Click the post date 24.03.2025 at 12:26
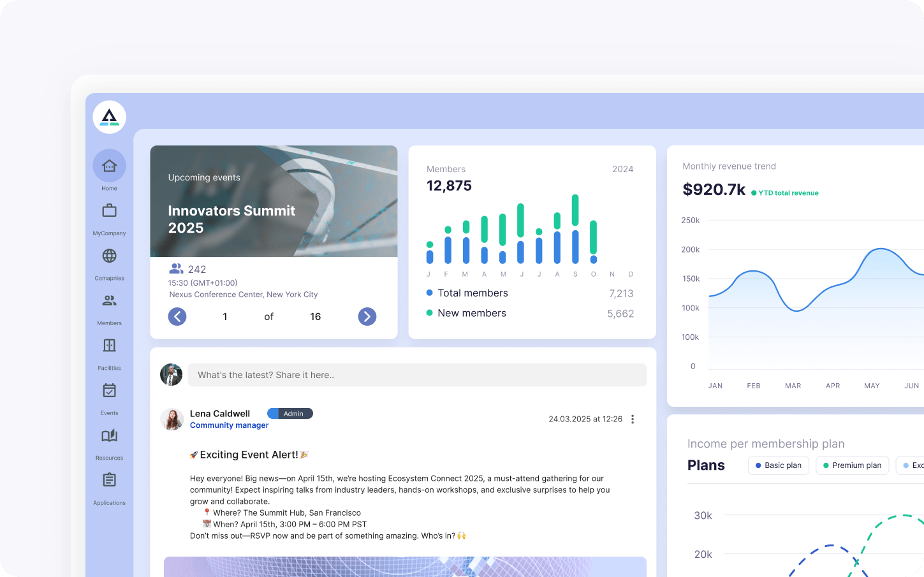Viewport: 924px width, 577px height. 585,419
